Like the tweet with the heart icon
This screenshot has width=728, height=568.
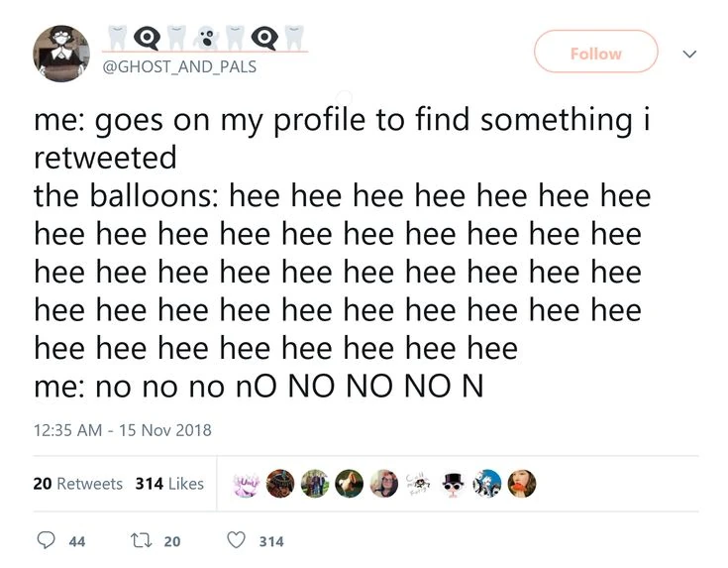[x=236, y=540]
